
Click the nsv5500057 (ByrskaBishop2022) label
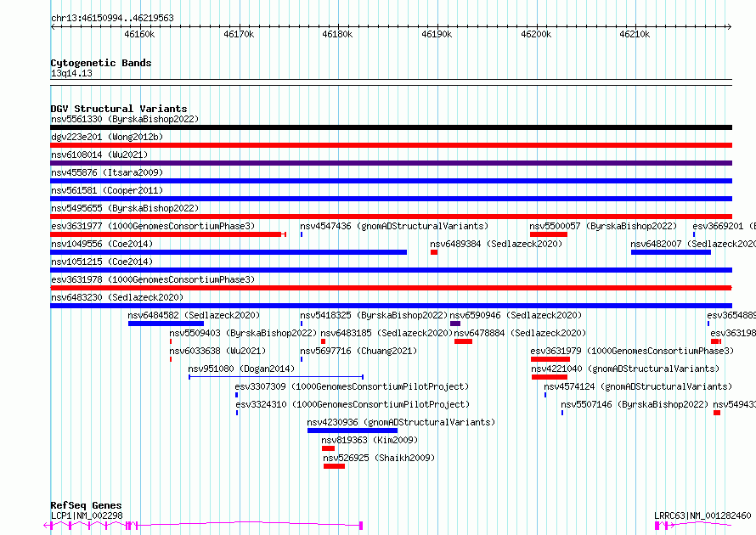click(603, 226)
